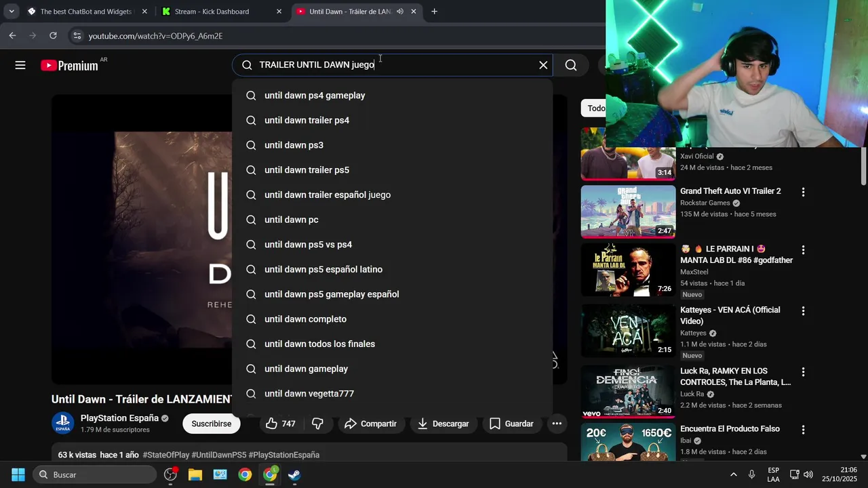868x488 pixels.
Task: Choose suggestion until dawn ps5 vs ps4
Action: (x=393, y=245)
